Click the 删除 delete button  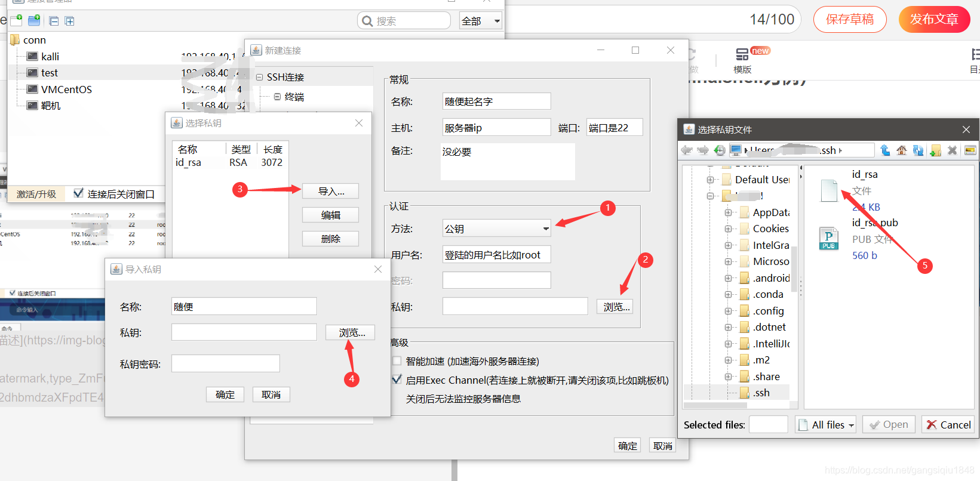click(x=331, y=239)
